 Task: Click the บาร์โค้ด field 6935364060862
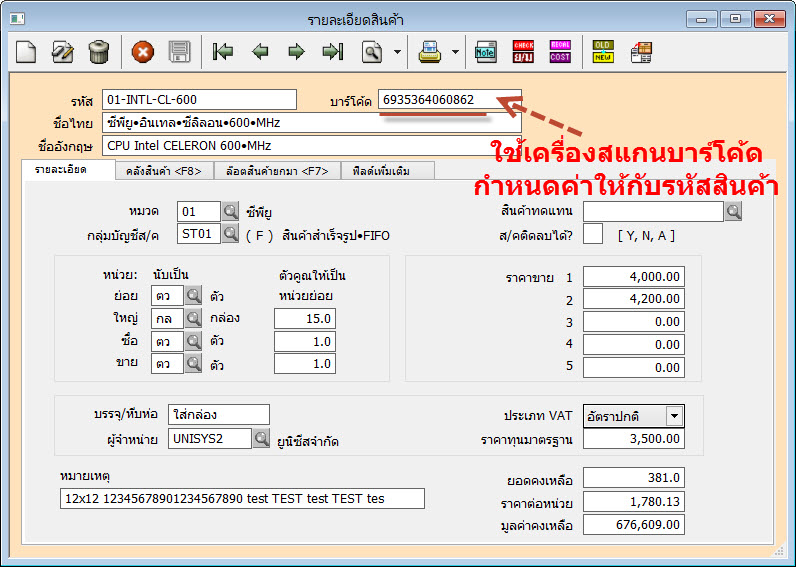coord(450,99)
